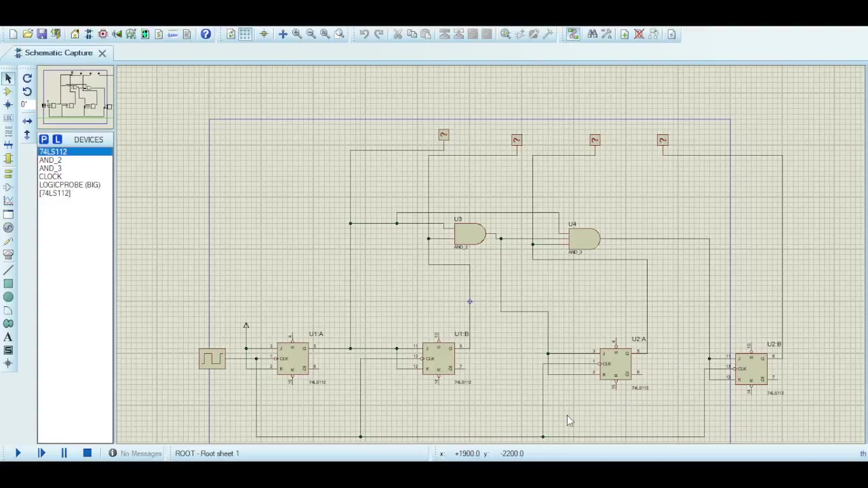
Task: Open Pick devices with the P button
Action: point(43,140)
